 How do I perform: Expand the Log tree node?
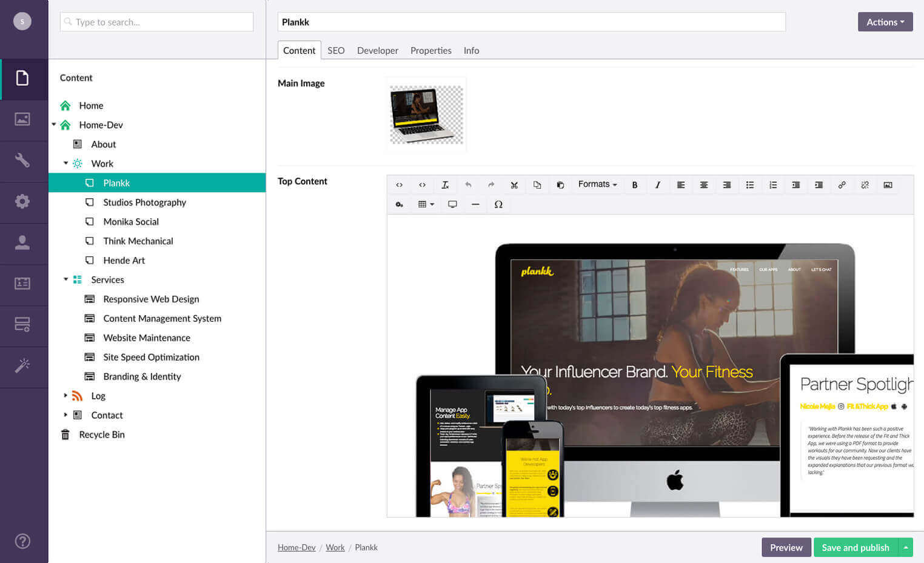66,395
